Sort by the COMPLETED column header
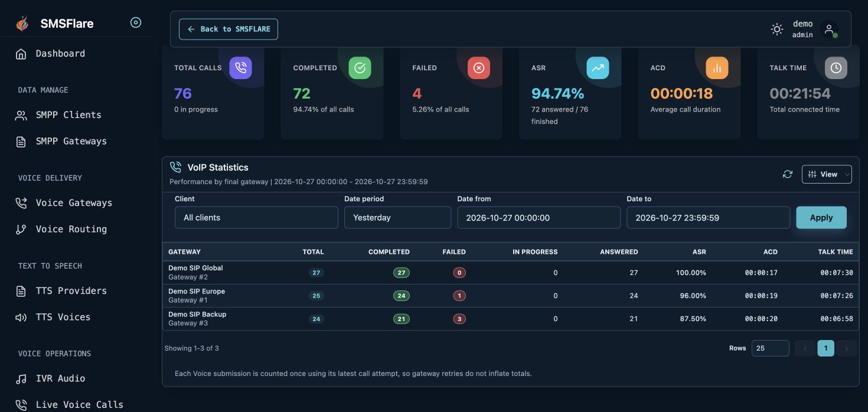The image size is (868, 412). (x=389, y=251)
